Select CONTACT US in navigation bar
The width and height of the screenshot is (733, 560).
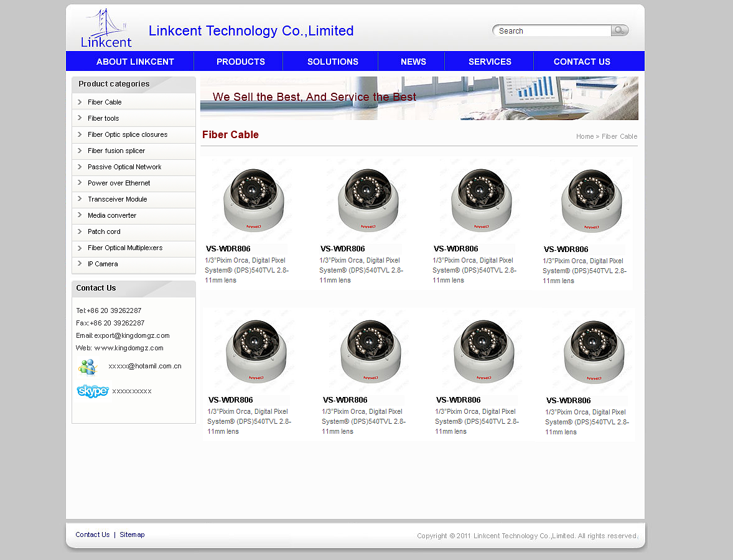click(x=582, y=62)
